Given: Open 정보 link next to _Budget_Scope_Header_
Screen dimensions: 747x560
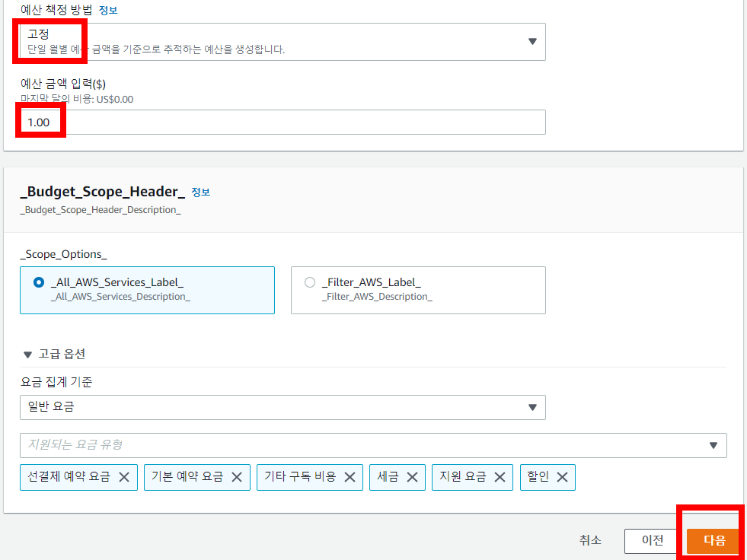Looking at the screenshot, I should 200,192.
